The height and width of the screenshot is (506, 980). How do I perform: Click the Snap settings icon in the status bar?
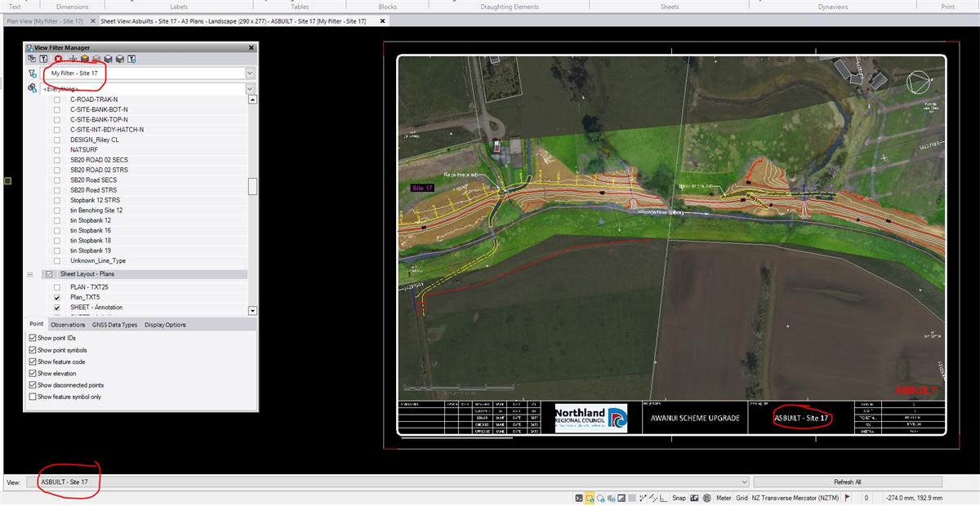click(x=679, y=496)
